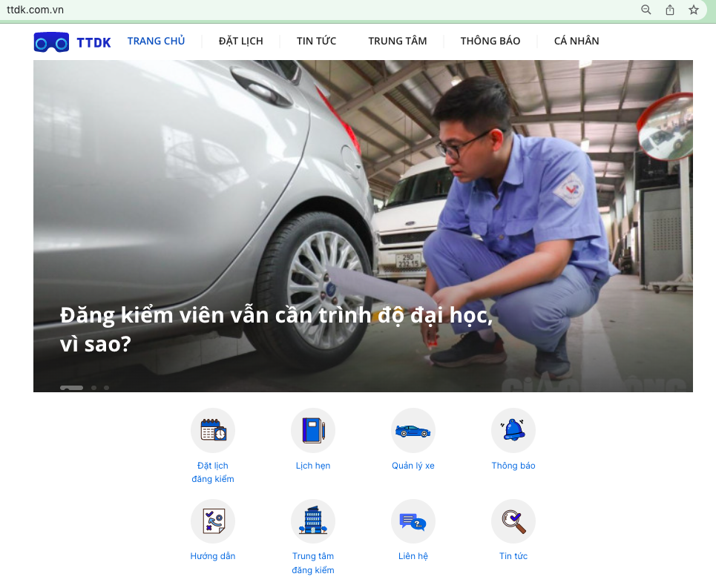
Task: Select the third carousel indicator dot
Action: tap(105, 387)
